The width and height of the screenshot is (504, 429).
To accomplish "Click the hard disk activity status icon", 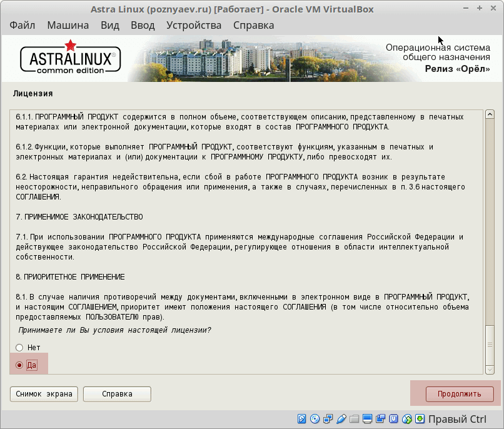I will (302, 419).
